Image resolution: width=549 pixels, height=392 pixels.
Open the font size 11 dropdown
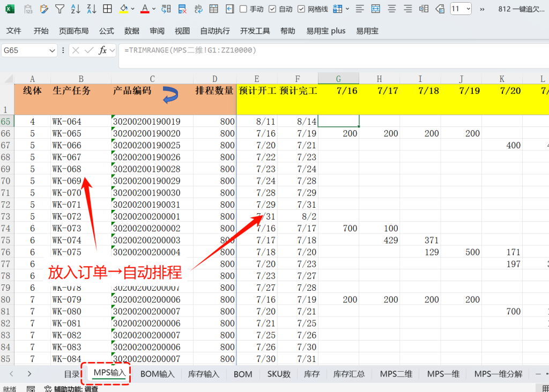tap(468, 9)
